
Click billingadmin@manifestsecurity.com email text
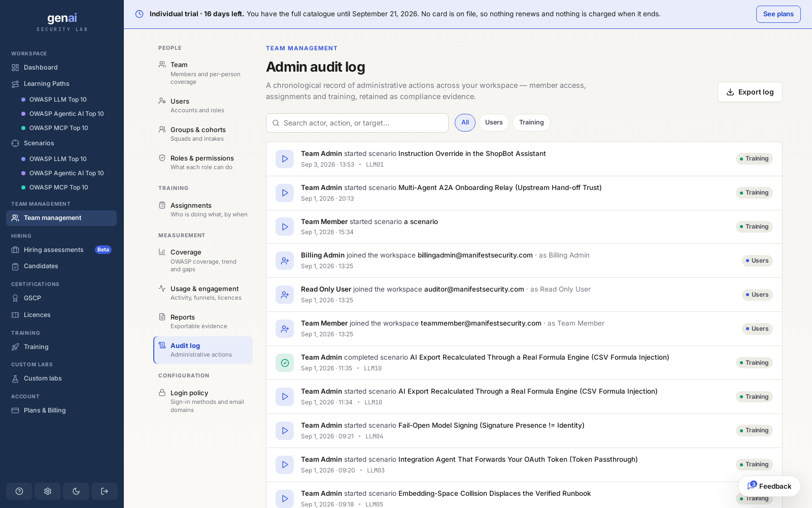coord(475,255)
